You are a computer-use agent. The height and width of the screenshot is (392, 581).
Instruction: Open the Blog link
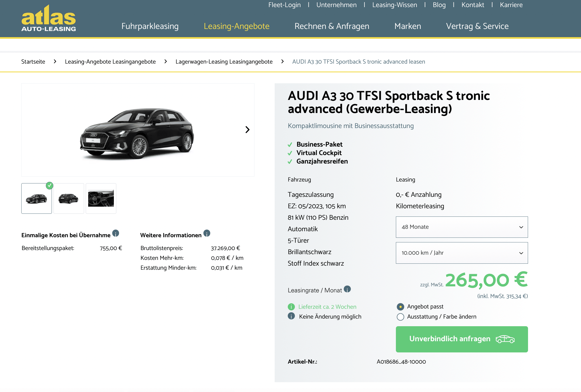click(x=439, y=5)
